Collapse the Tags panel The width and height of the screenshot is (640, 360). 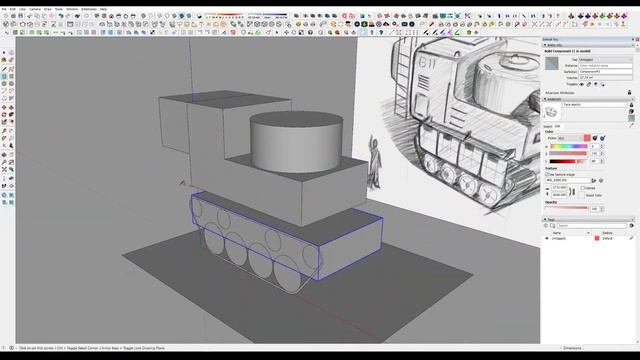pyautogui.click(x=545, y=219)
